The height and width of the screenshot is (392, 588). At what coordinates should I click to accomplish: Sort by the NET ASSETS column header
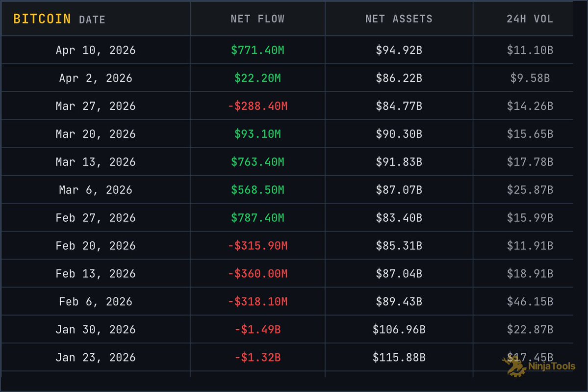pos(399,19)
